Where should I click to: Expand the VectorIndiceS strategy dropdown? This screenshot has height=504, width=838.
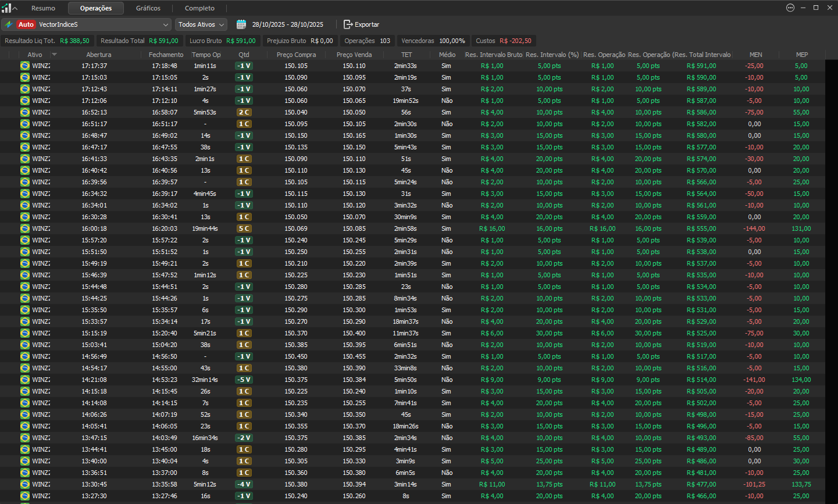tap(166, 24)
